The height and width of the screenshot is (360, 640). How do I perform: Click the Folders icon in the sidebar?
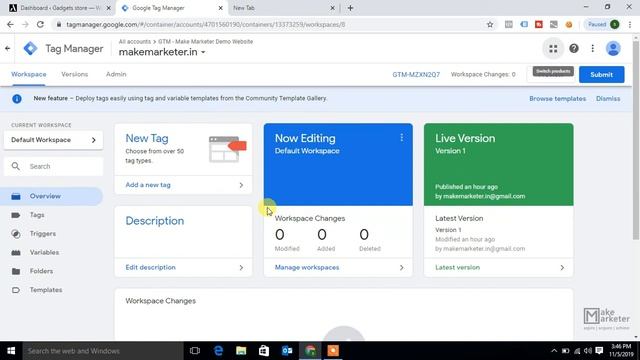coord(16,271)
